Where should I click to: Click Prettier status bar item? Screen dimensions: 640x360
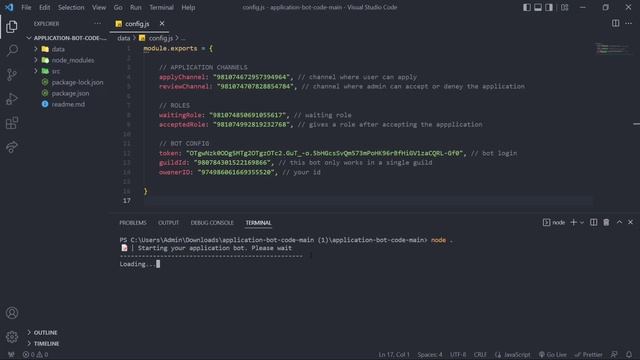click(x=589, y=355)
